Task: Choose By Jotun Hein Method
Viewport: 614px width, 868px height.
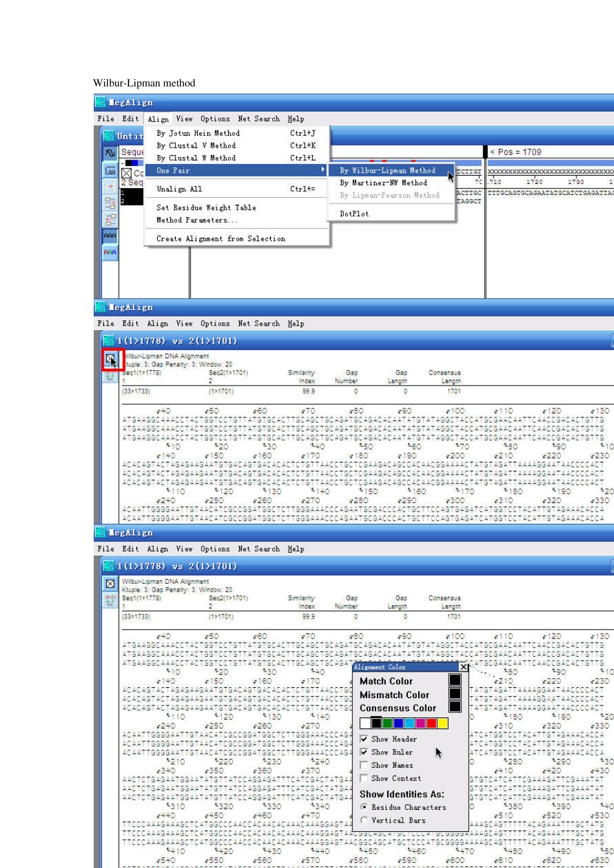Action: click(237, 133)
